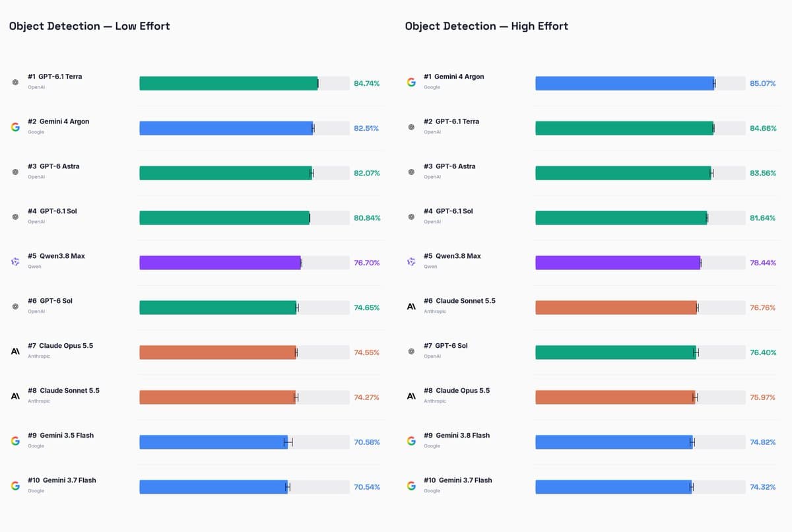This screenshot has height=532, width=792.
Task: Click the 85.07% score for Gemini 4 Argon
Action: tap(763, 83)
